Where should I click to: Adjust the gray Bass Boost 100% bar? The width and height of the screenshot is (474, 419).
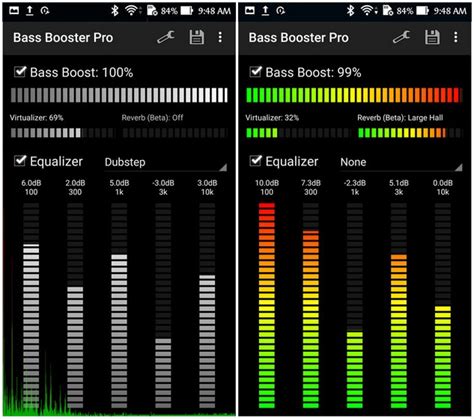click(x=119, y=95)
